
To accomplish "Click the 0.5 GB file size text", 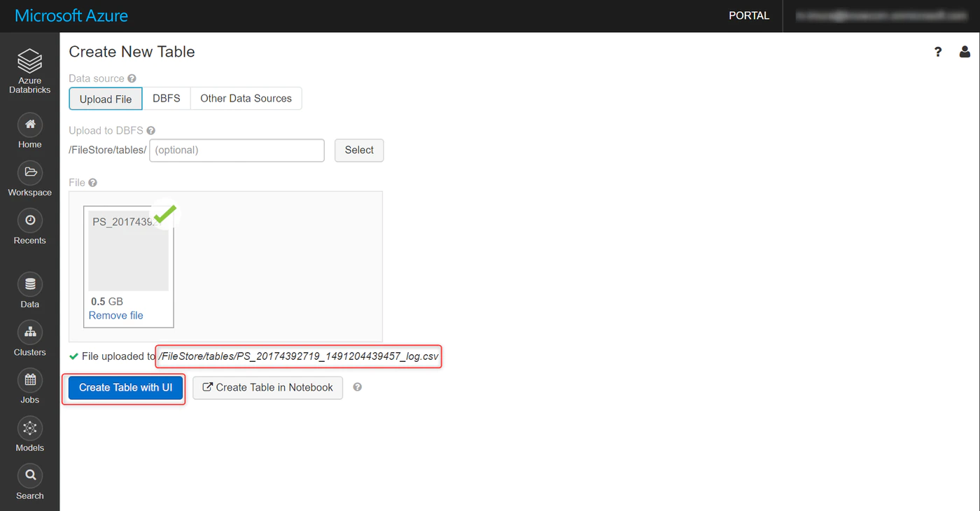I will tap(107, 302).
